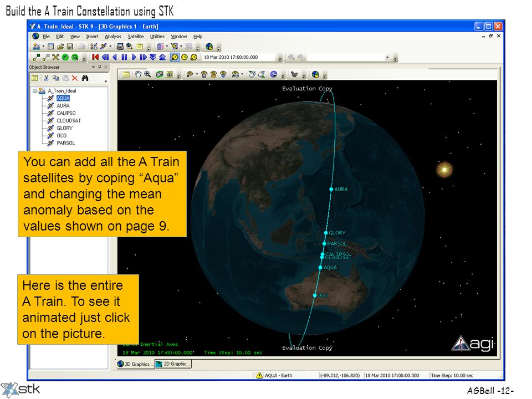
Task: Open the File menu
Action: [x=46, y=37]
